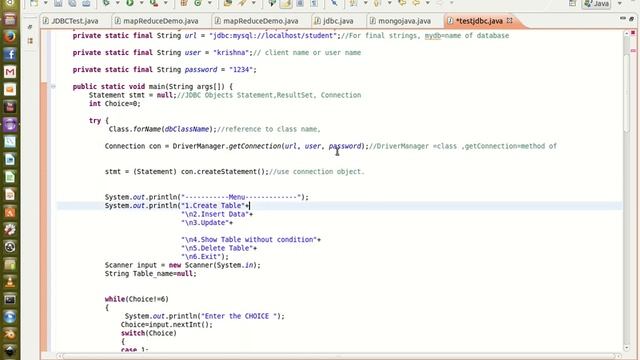Click the Print icon in toolbar
The height and width of the screenshot is (360, 640).
(x=86, y=3)
